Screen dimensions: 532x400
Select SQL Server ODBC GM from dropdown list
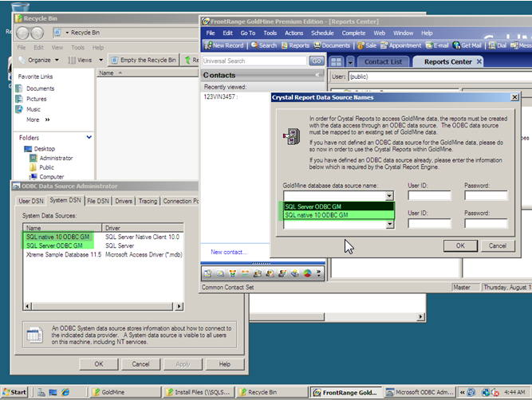point(317,206)
